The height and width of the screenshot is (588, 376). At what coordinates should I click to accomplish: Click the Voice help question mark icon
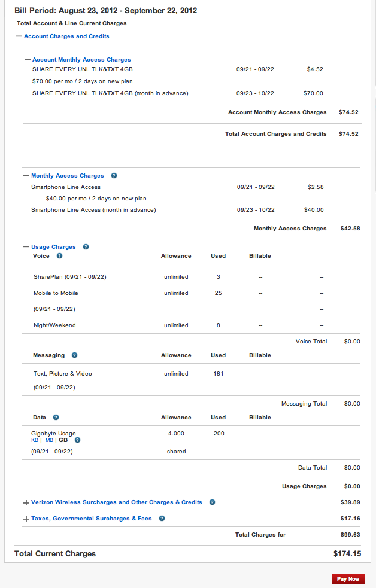click(59, 256)
